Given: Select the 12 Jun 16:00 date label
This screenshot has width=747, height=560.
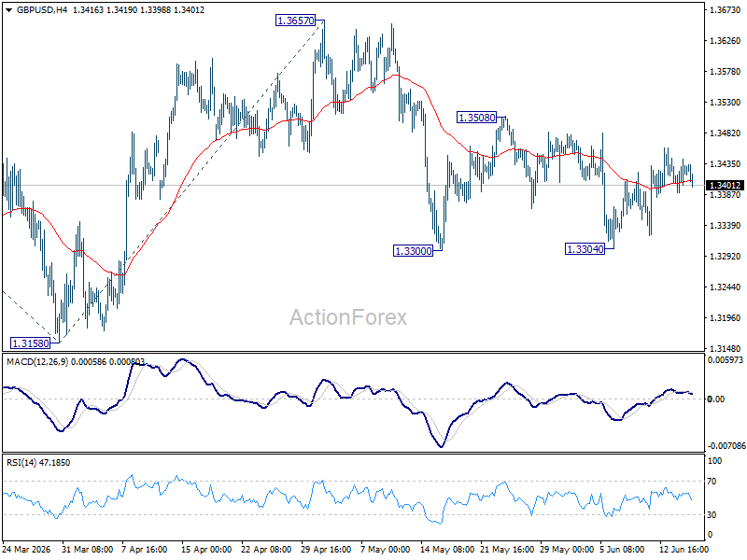Looking at the screenshot, I should point(684,549).
